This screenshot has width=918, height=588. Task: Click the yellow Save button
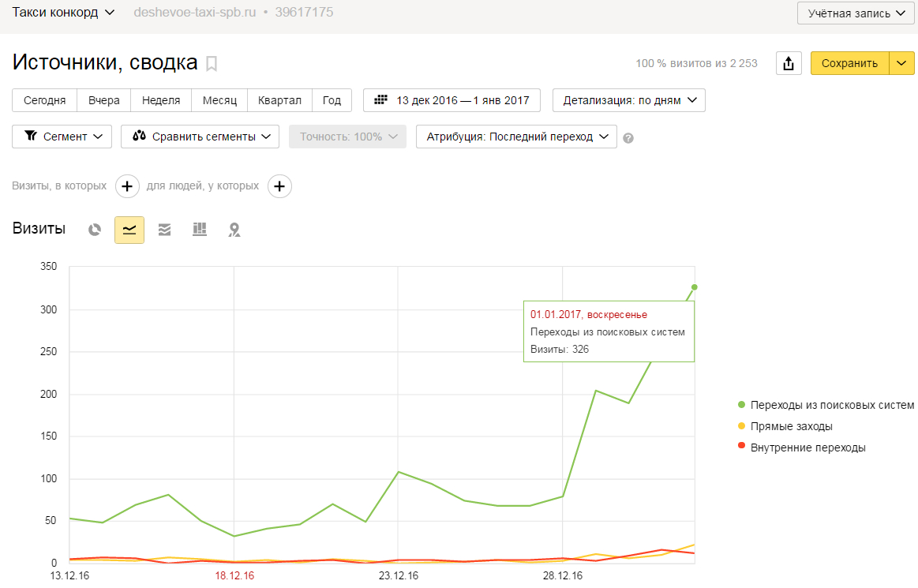click(x=849, y=64)
